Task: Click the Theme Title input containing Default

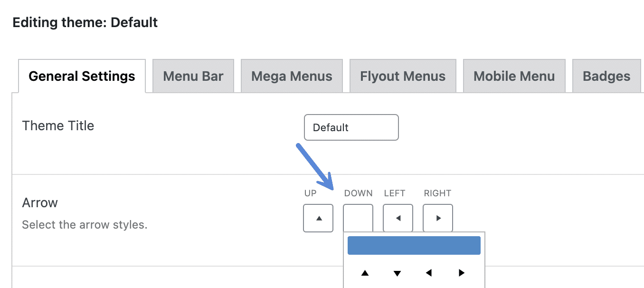Action: click(x=351, y=127)
